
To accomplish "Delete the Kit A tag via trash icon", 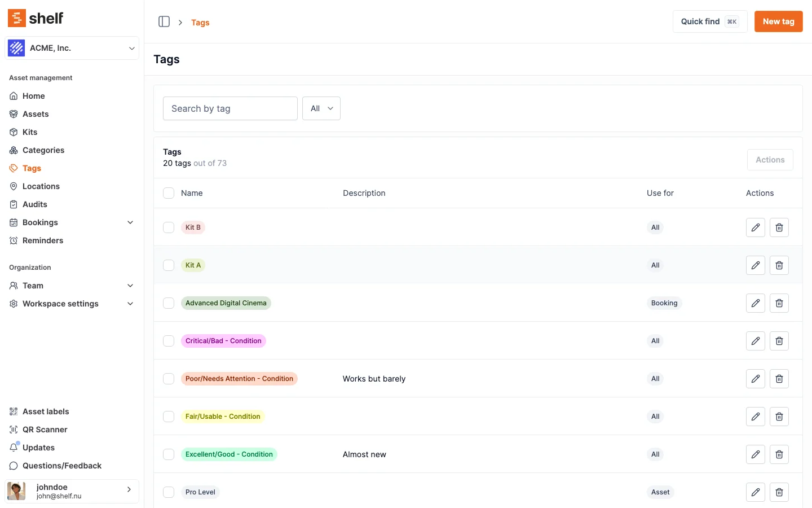I will 779,265.
